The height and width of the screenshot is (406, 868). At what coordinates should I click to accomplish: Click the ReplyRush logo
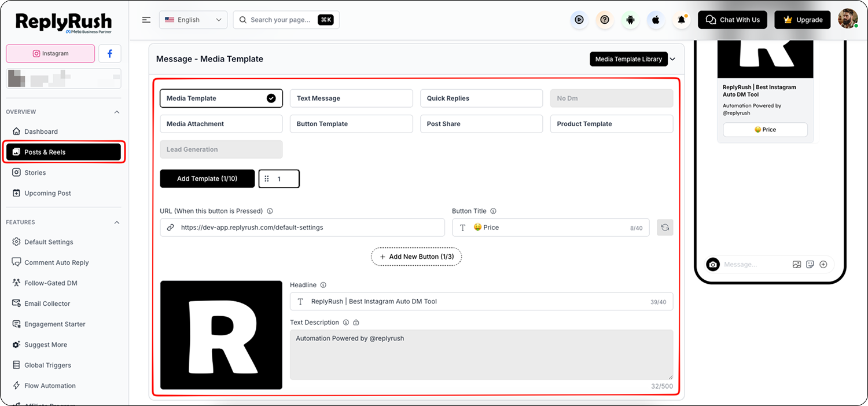[x=64, y=23]
